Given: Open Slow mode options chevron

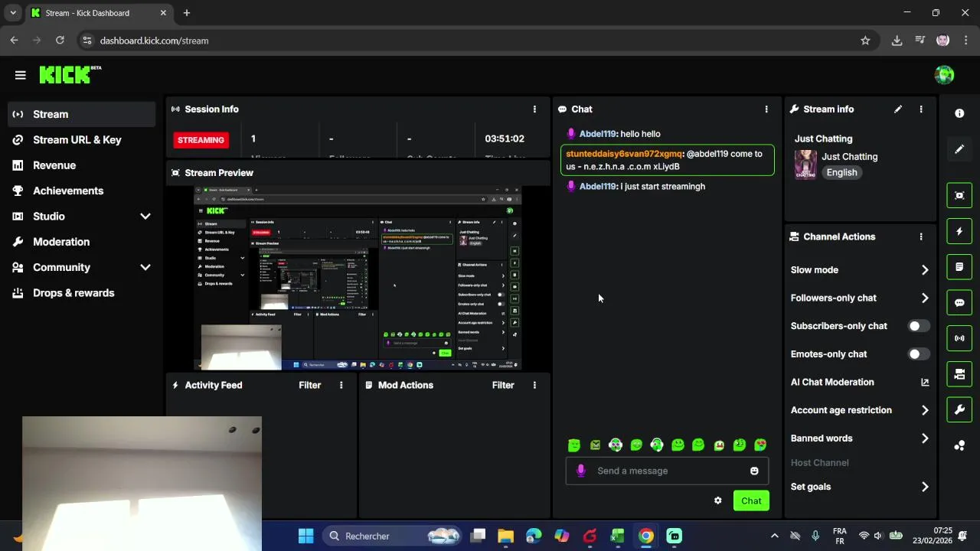Looking at the screenshot, I should [925, 270].
